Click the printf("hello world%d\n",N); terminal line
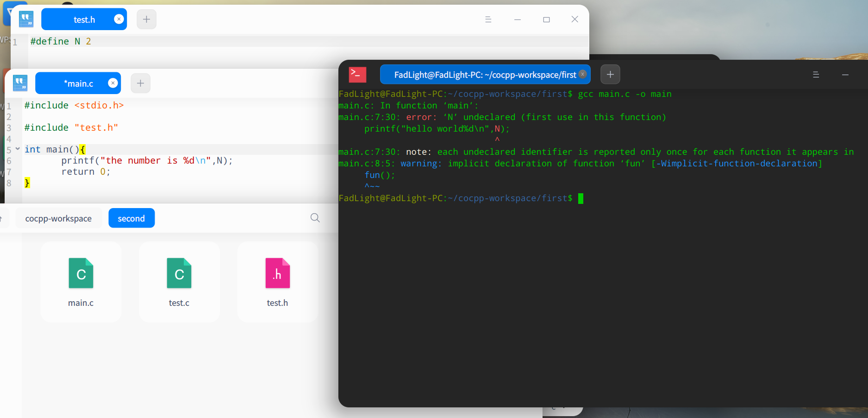 437,129
